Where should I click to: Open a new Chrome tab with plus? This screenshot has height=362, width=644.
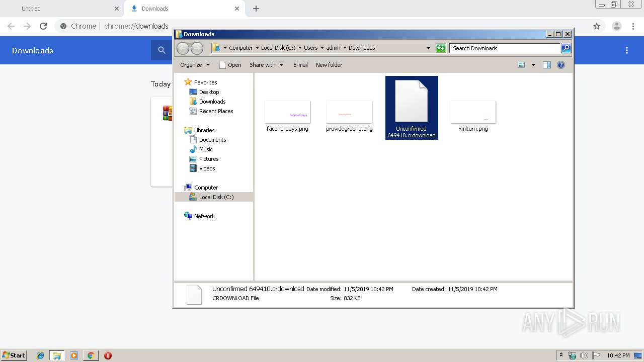pyautogui.click(x=256, y=9)
